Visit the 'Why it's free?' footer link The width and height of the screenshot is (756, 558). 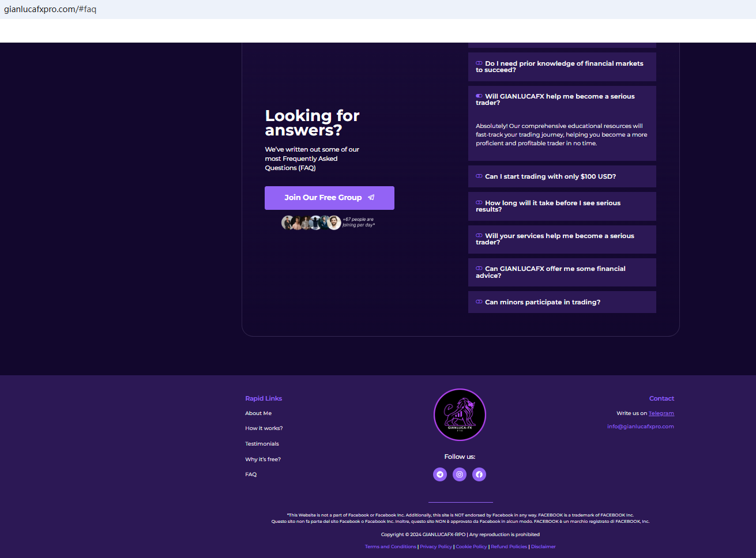tap(263, 459)
